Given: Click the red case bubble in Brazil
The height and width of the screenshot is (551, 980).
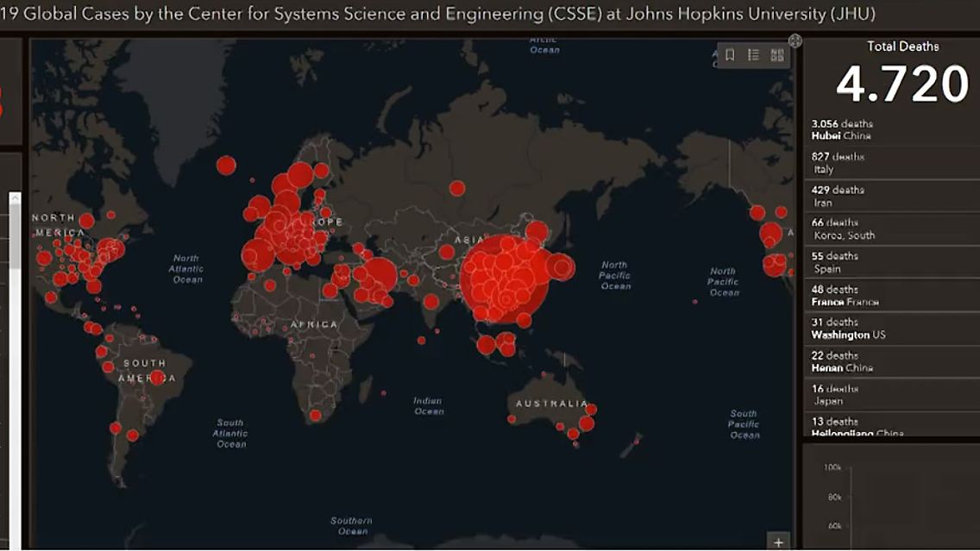Looking at the screenshot, I should coord(157,377).
